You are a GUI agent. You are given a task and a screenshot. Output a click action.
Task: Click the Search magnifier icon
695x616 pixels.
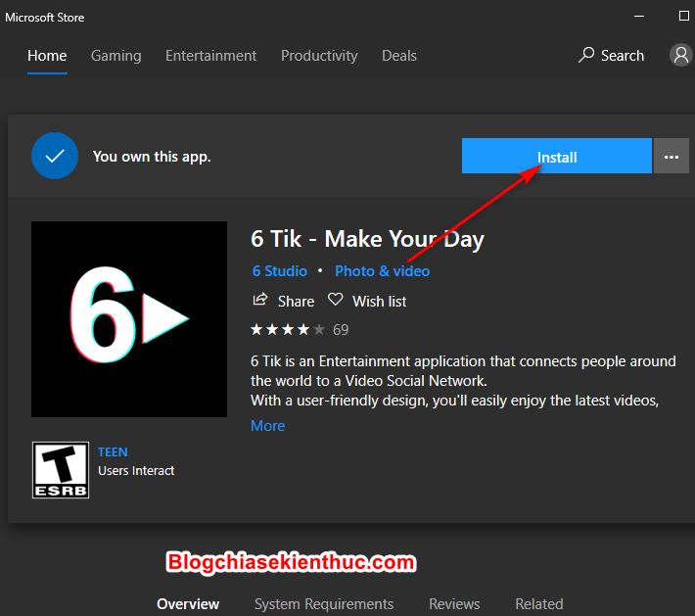tap(586, 55)
